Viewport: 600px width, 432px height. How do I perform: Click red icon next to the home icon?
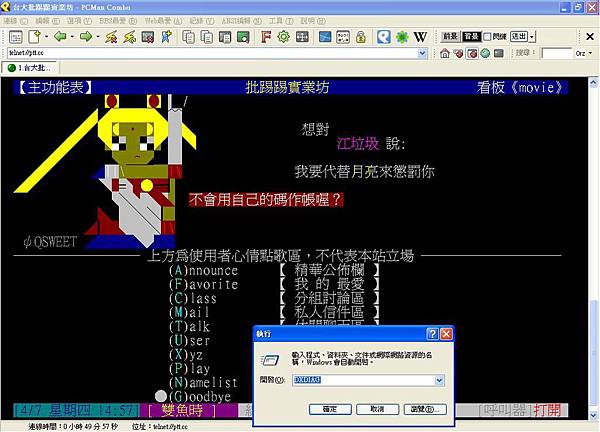(458, 53)
